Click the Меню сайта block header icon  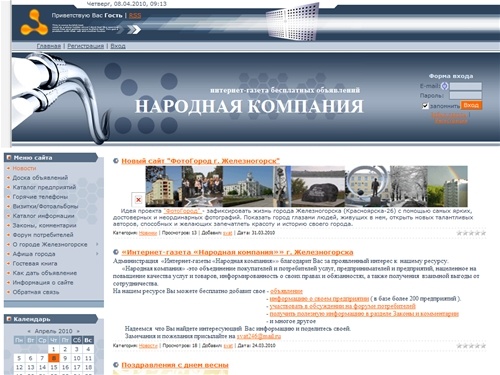(x=9, y=158)
